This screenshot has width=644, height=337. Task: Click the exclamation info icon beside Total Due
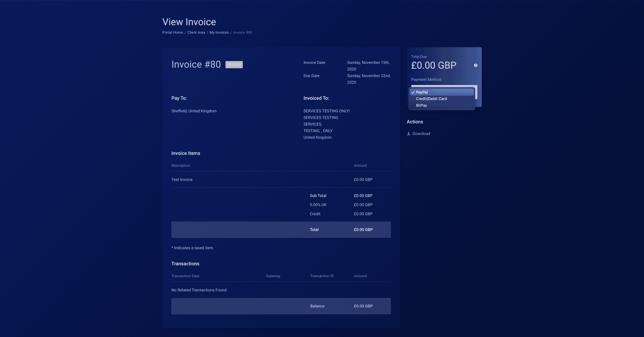(x=475, y=65)
